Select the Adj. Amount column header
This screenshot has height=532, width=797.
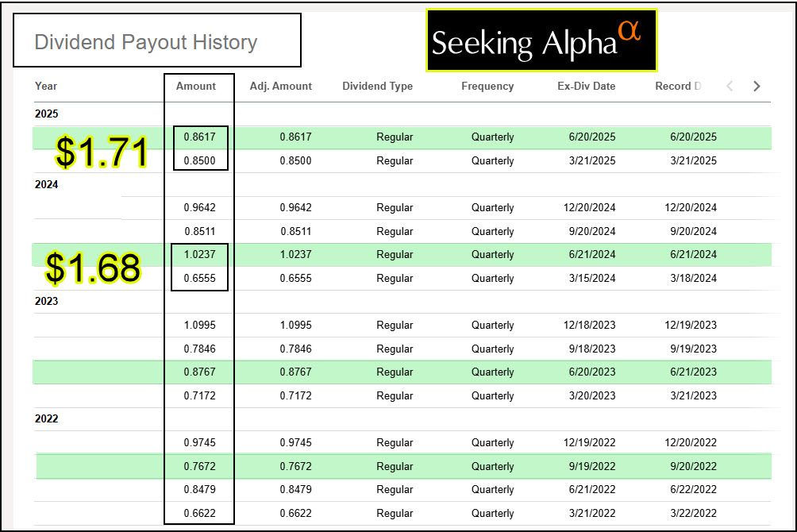280,87
